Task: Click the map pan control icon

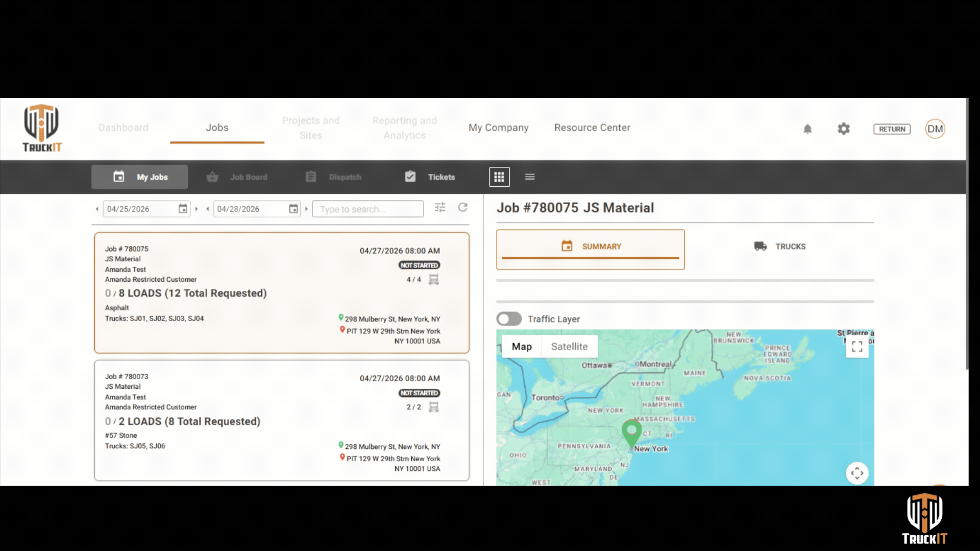Action: coord(857,473)
